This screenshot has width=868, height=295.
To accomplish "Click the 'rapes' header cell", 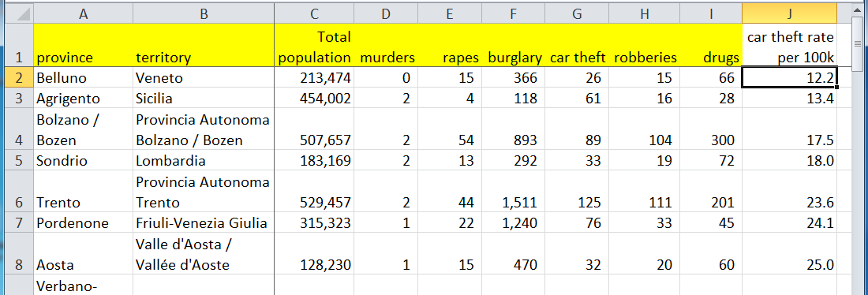I will 450,46.
